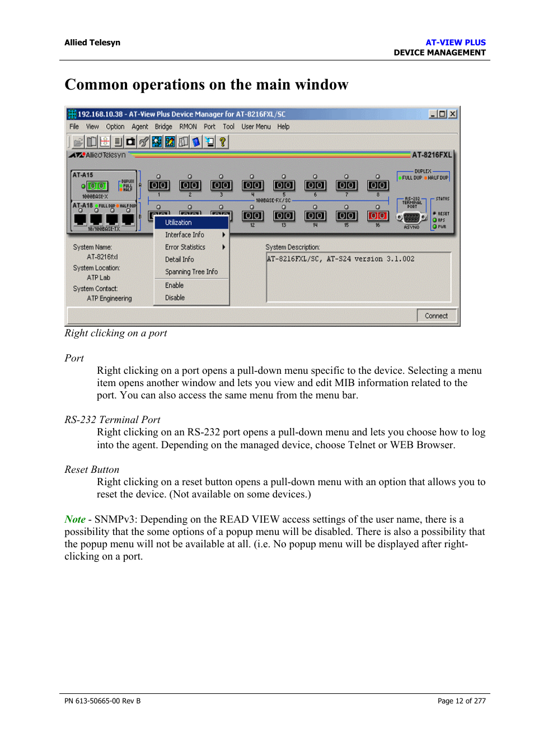This screenshot has height=756, width=534.
Task: Open the File menu
Action: pos(74,127)
